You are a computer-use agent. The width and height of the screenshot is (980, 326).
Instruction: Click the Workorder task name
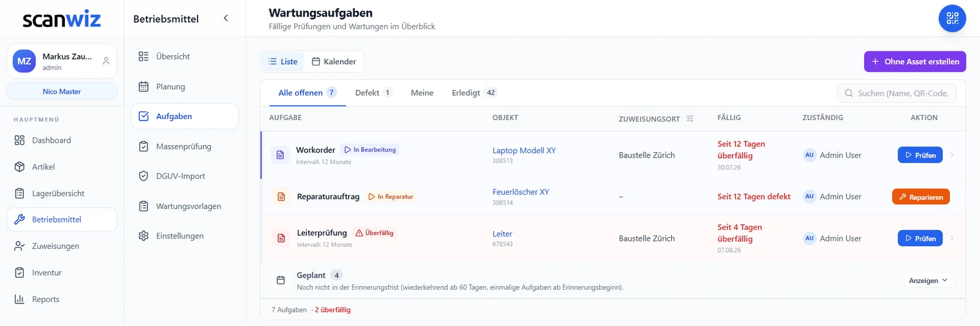click(315, 150)
